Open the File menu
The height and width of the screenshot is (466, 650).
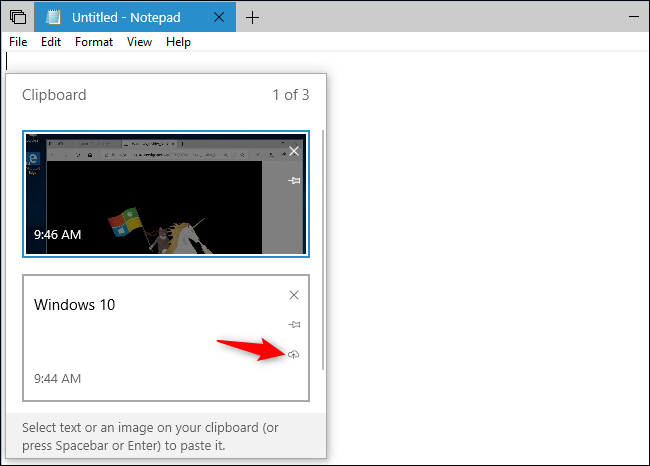(x=18, y=42)
